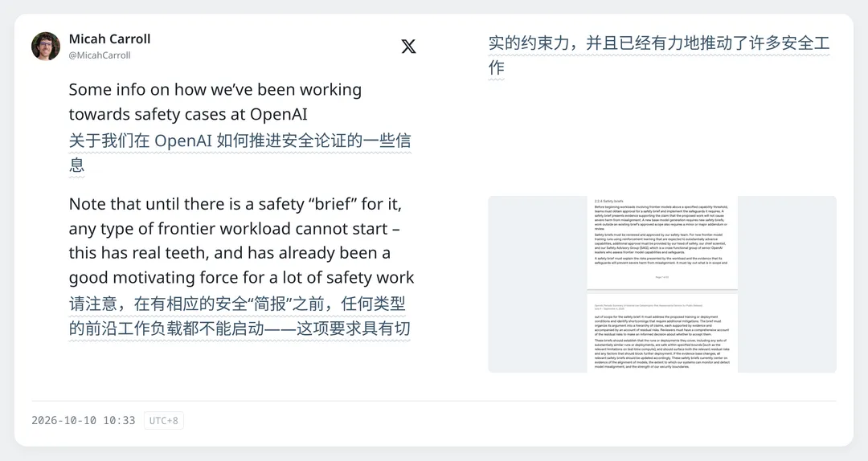
Task: Click the line 'good motivating force for a lot of safety work'
Action: [241, 277]
